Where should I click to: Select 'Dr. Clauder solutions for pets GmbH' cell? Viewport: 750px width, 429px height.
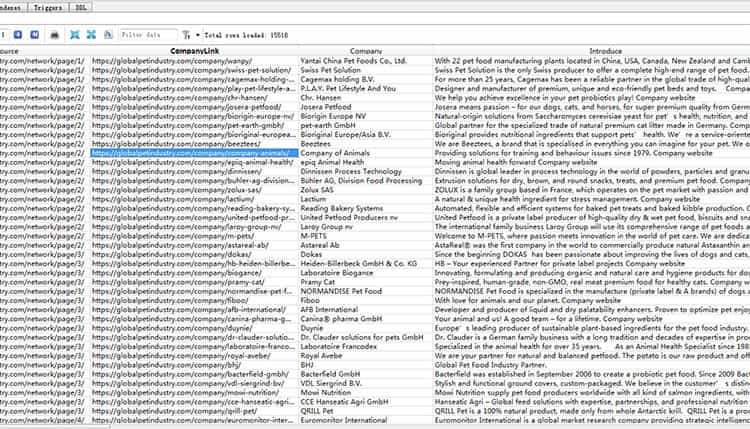click(x=366, y=337)
